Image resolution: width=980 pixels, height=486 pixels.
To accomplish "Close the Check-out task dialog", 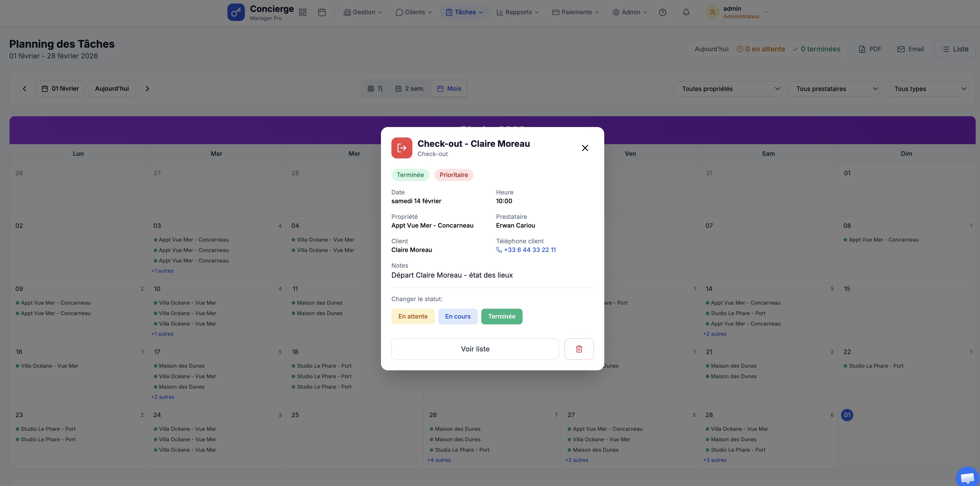I will point(585,148).
